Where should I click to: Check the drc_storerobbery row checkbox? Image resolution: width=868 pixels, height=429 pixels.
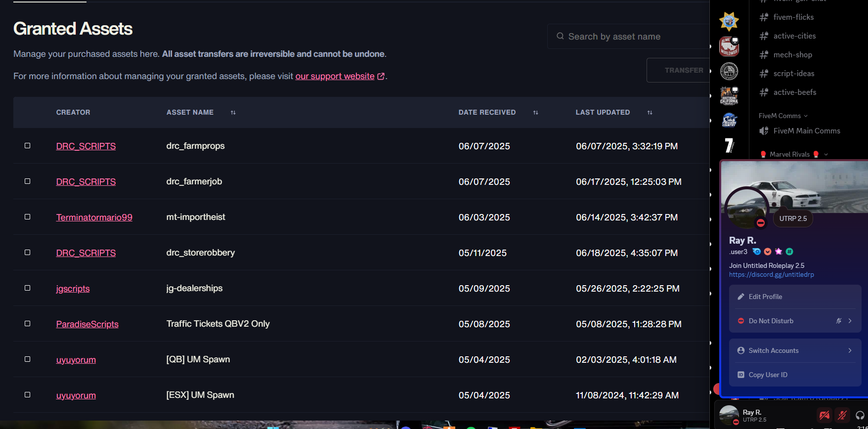(28, 253)
